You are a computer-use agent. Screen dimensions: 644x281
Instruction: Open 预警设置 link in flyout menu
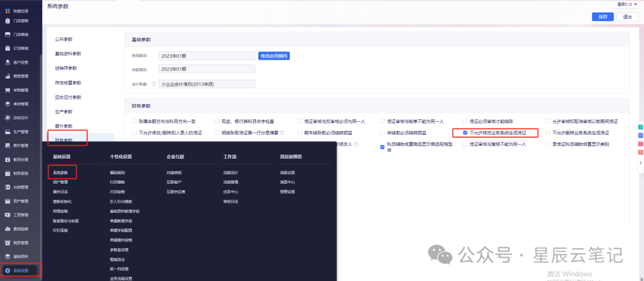click(x=287, y=192)
